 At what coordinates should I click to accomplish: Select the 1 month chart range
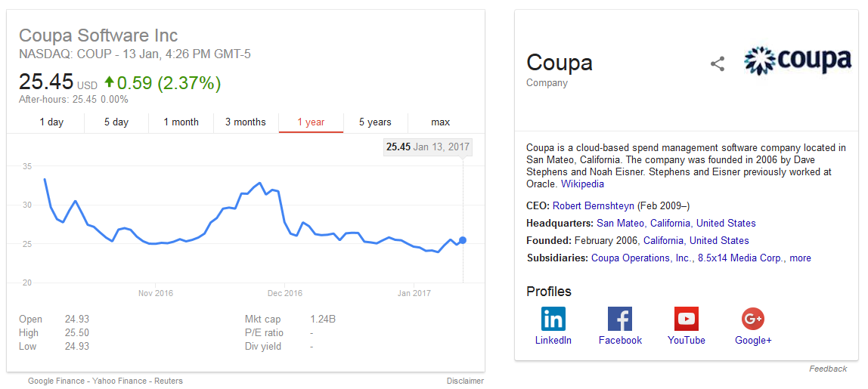pyautogui.click(x=181, y=122)
